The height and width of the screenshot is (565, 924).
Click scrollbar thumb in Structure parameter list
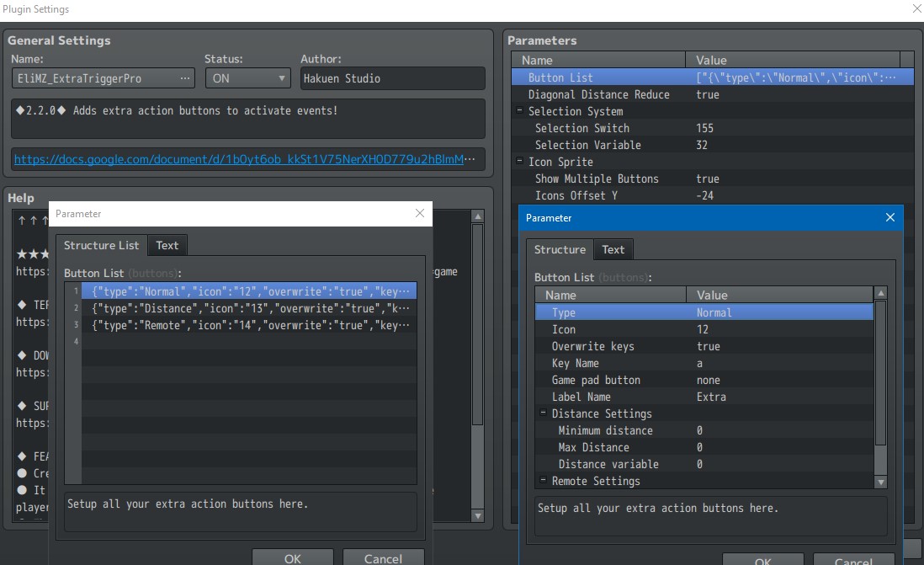pyautogui.click(x=881, y=373)
